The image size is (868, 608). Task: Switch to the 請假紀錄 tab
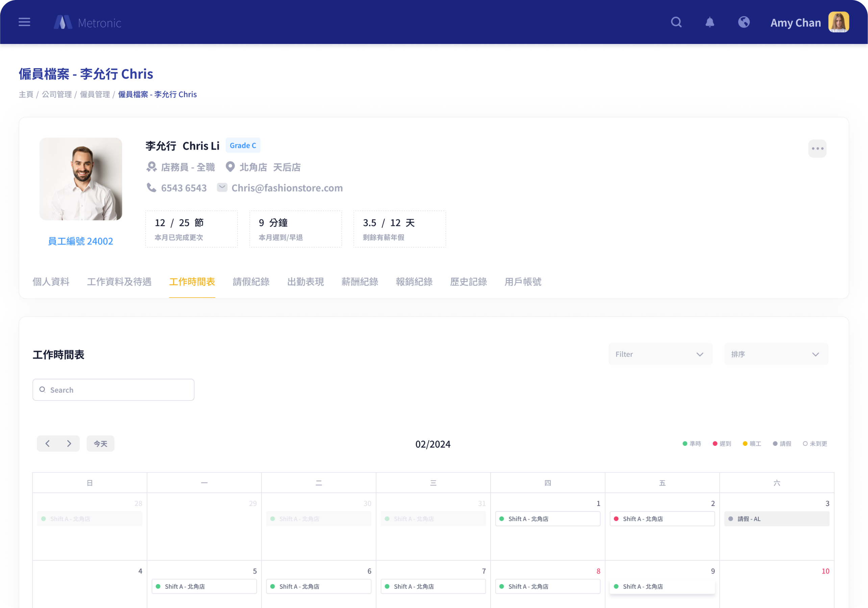click(251, 281)
